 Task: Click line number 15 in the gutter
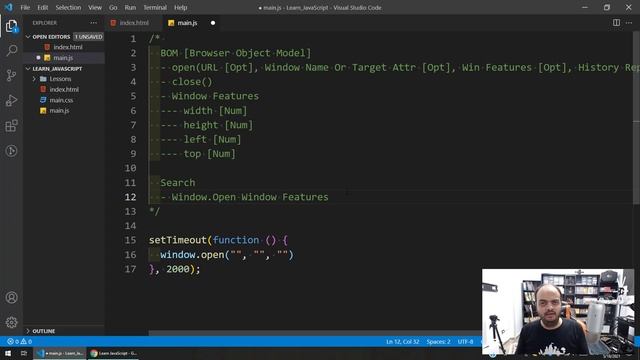point(130,240)
